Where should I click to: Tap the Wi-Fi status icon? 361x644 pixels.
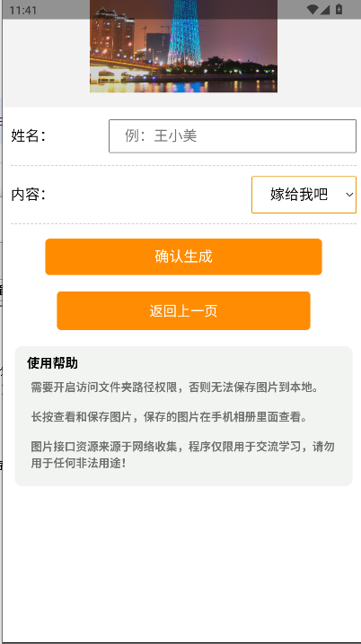(313, 10)
